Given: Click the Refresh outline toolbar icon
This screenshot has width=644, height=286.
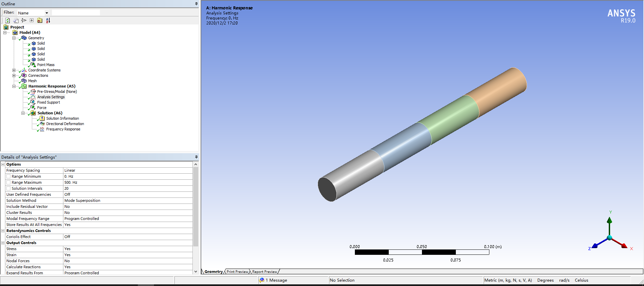Looking at the screenshot, I should (7, 20).
